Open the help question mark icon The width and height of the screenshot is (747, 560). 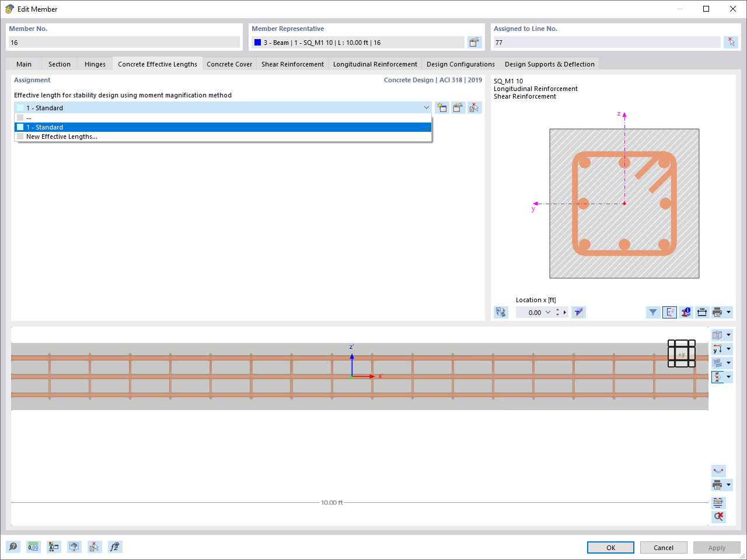[12, 547]
